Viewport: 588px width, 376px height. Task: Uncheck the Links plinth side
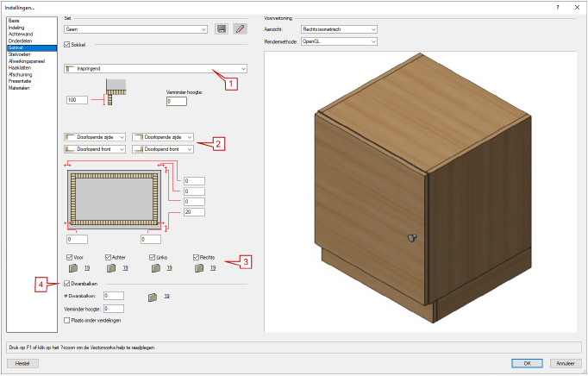tap(153, 257)
